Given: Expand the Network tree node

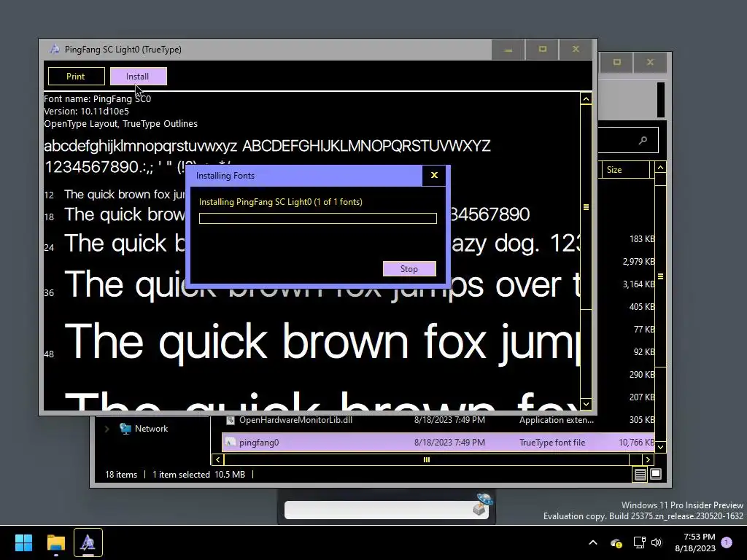Looking at the screenshot, I should click(107, 429).
